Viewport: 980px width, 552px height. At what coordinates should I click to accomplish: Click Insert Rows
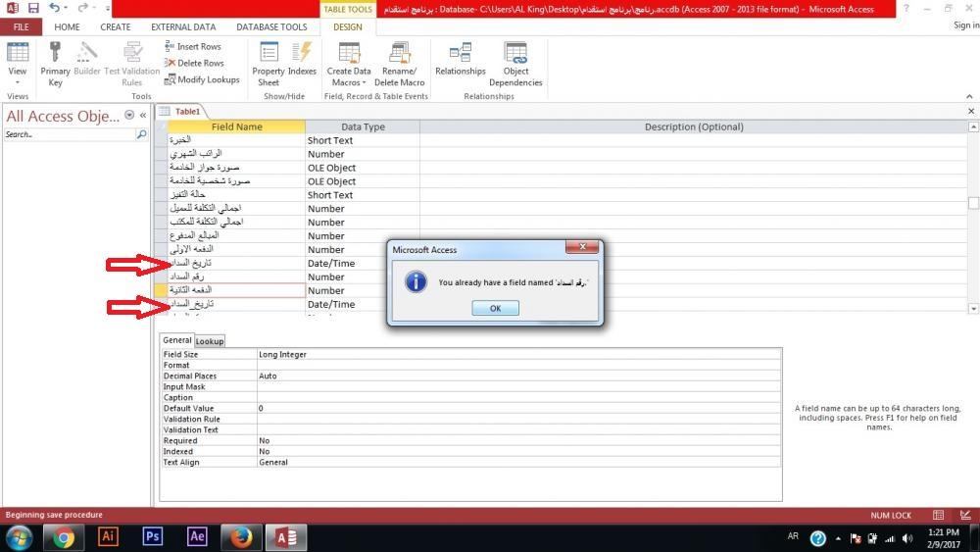pyautogui.click(x=192, y=46)
